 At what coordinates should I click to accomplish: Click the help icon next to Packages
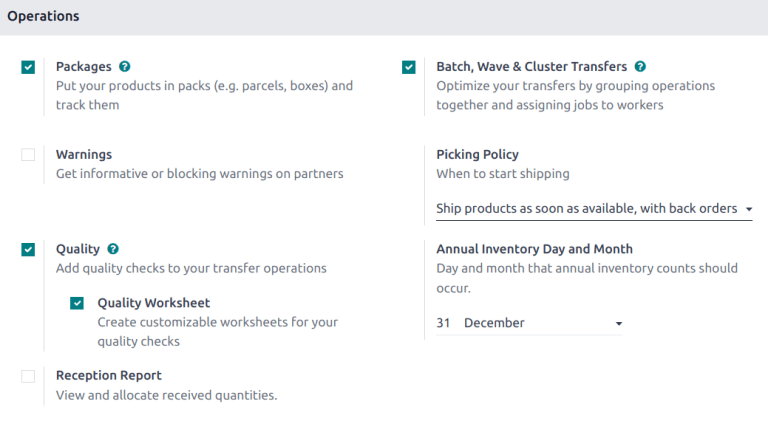click(125, 67)
